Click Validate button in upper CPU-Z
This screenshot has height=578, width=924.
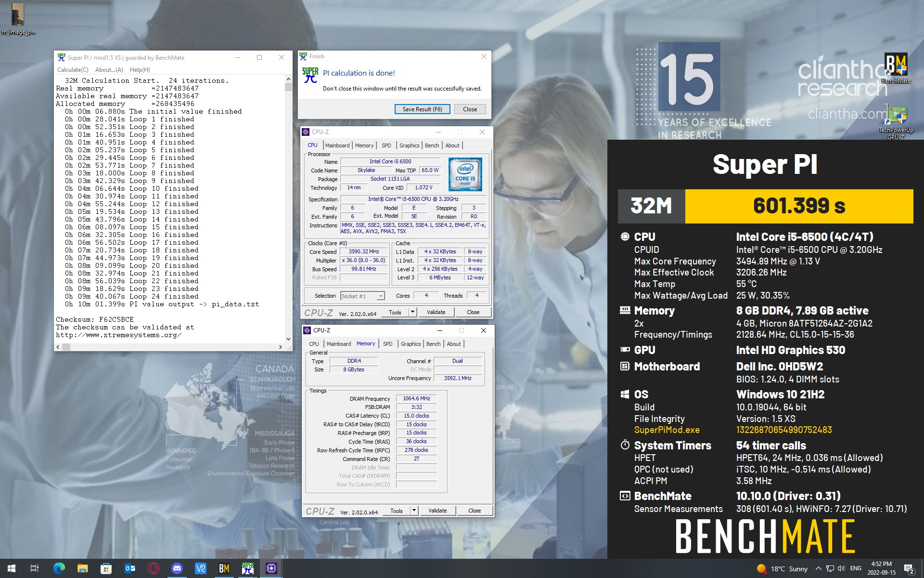(436, 312)
